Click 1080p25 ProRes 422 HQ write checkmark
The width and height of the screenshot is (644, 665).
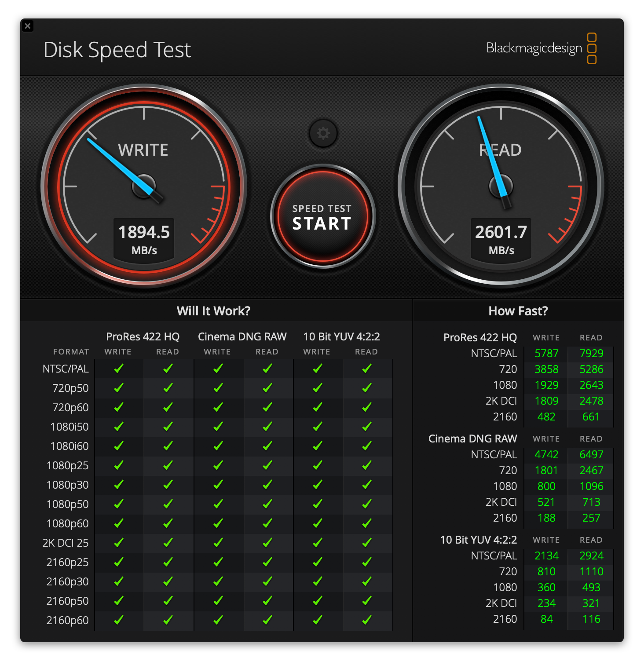coord(118,465)
